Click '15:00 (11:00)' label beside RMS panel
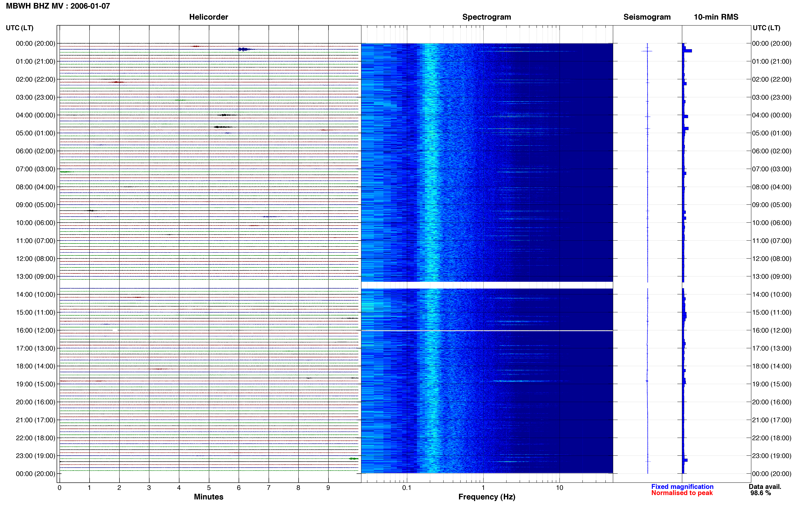This screenshot has height=508, width=812. tap(771, 313)
